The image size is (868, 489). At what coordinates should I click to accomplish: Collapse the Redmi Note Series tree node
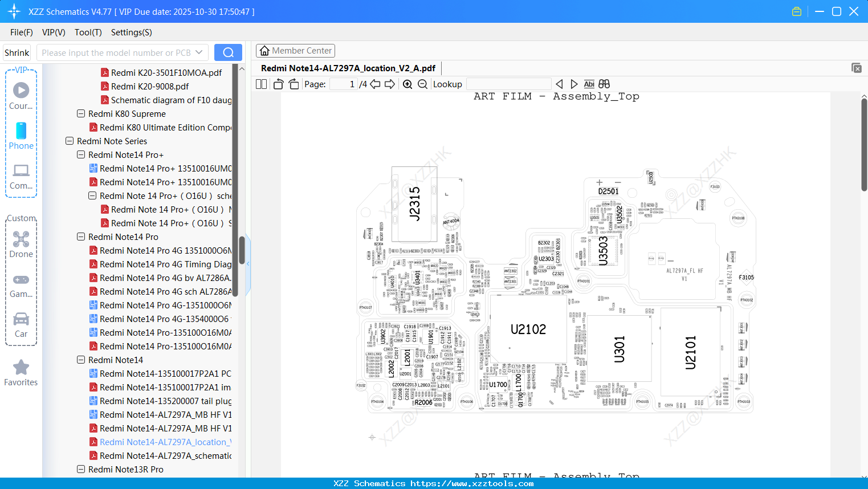69,141
